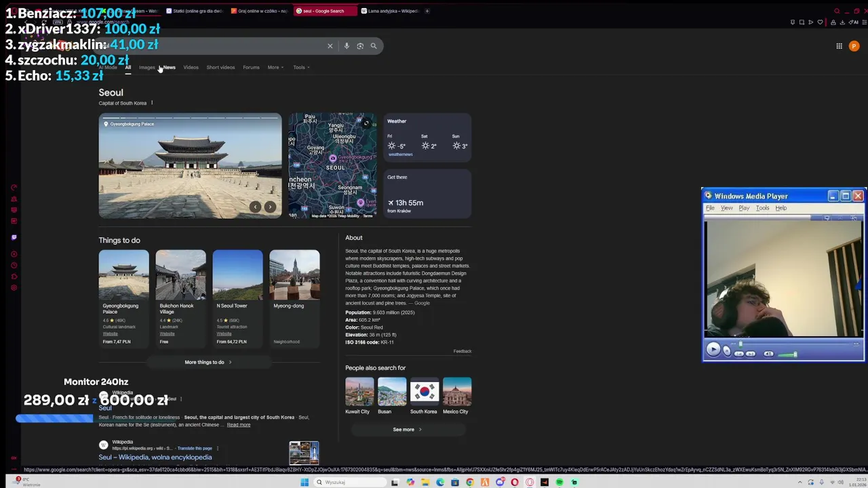Image resolution: width=868 pixels, height=488 pixels.
Task: Open a new browser tab
Action: pos(427,11)
